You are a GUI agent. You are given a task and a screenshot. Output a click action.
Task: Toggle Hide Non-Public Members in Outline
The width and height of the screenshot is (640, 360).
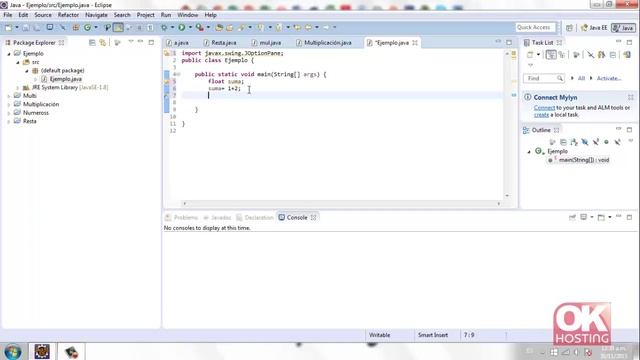607,142
